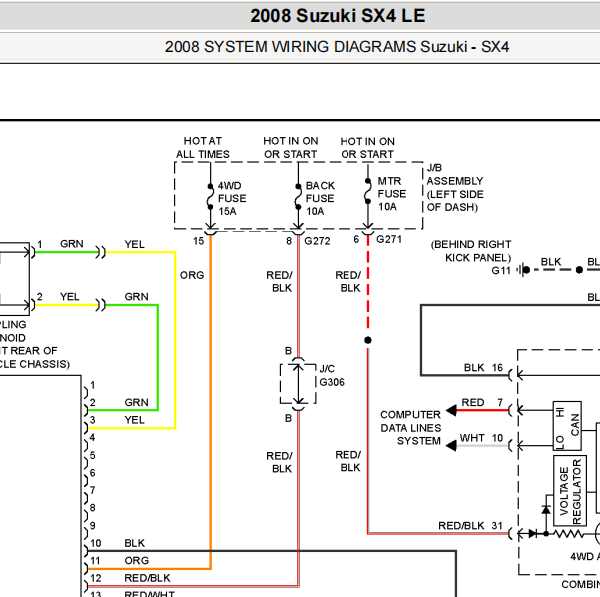Click the "2008 Suzuki SX4 LE" title

(x=338, y=16)
